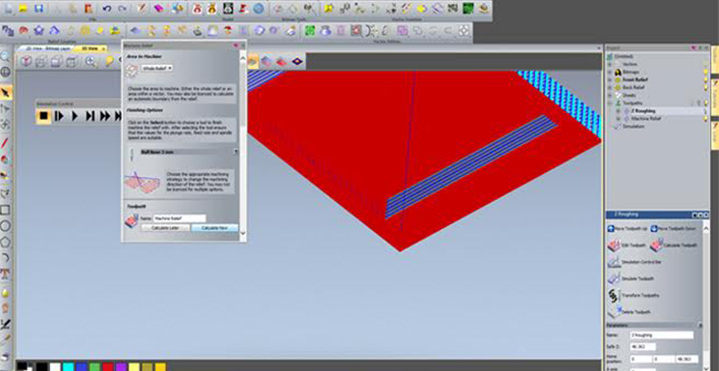The image size is (719, 371).
Task: Click the blue globe icon in Model toolbar
Action: 259,8
